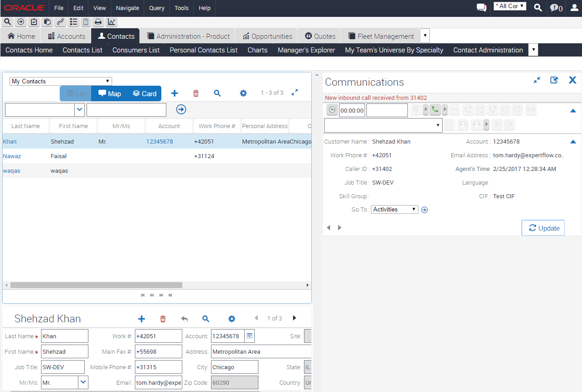Go to next record using arrow beside 1 of 3
582x392 pixels.
coord(294,319)
